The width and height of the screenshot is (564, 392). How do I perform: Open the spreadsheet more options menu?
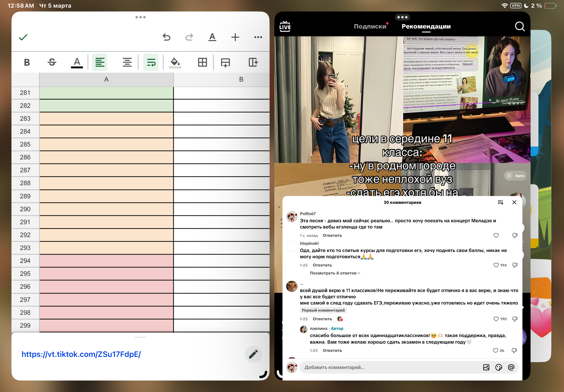pos(258,37)
